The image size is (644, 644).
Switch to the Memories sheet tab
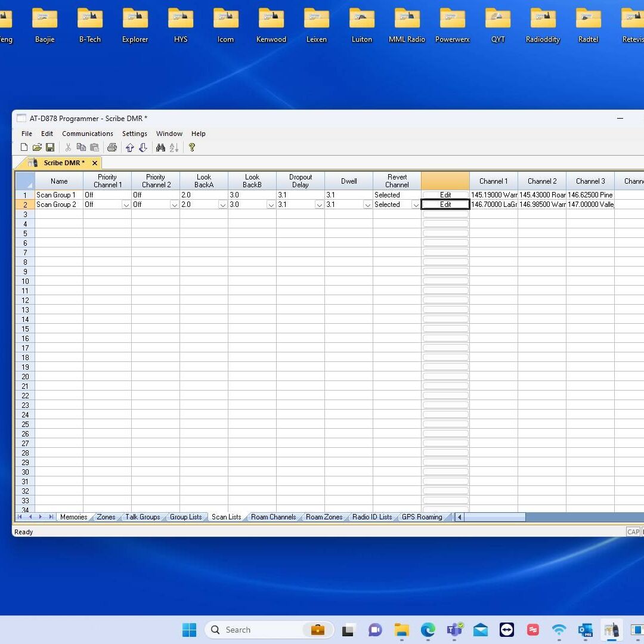click(x=73, y=517)
